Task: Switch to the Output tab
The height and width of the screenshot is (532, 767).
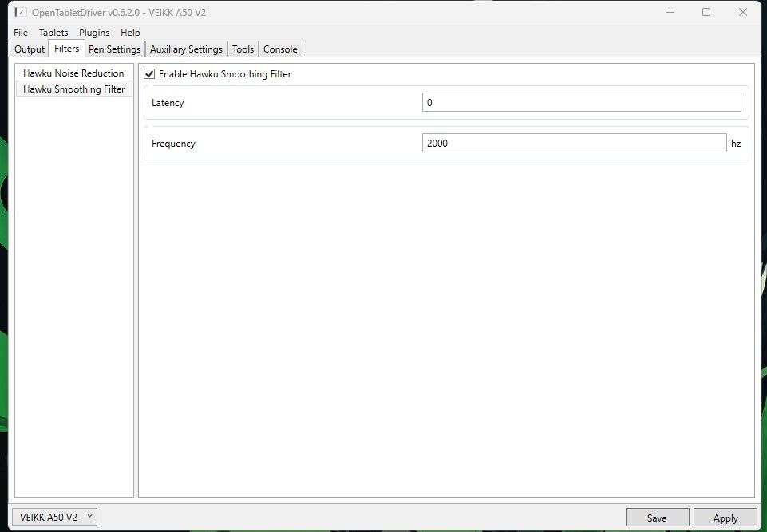Action: tap(29, 49)
